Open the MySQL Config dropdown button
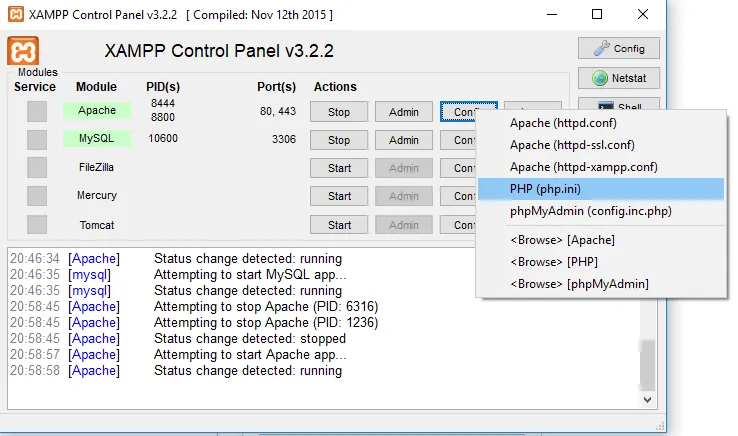This screenshot has width=738, height=436. [458, 140]
